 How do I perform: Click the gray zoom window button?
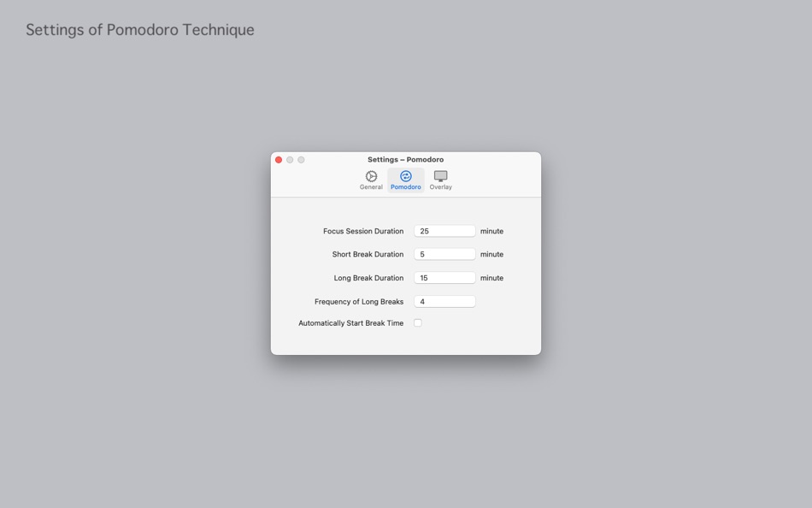[x=302, y=160]
